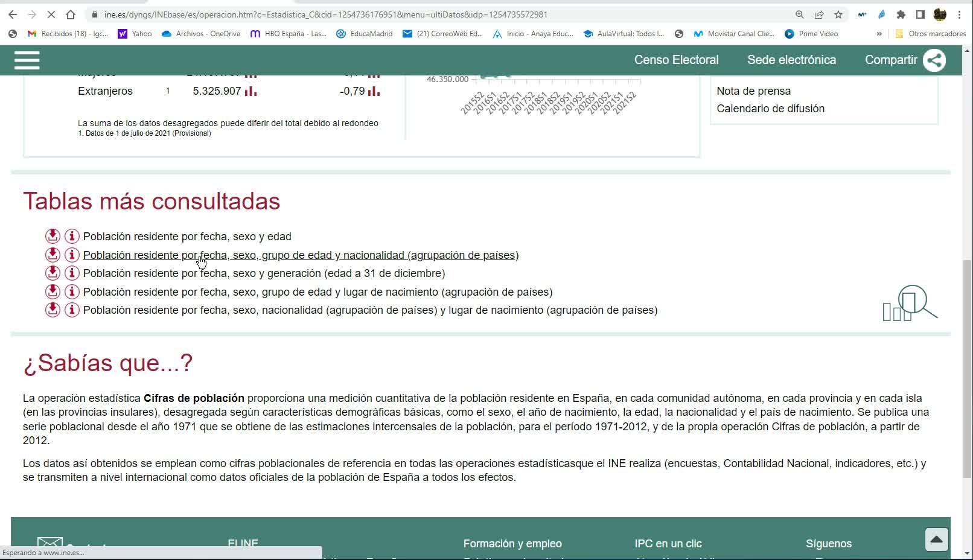973x560 pixels.
Task: Click the scroll-to-top arrow button
Action: tap(936, 539)
